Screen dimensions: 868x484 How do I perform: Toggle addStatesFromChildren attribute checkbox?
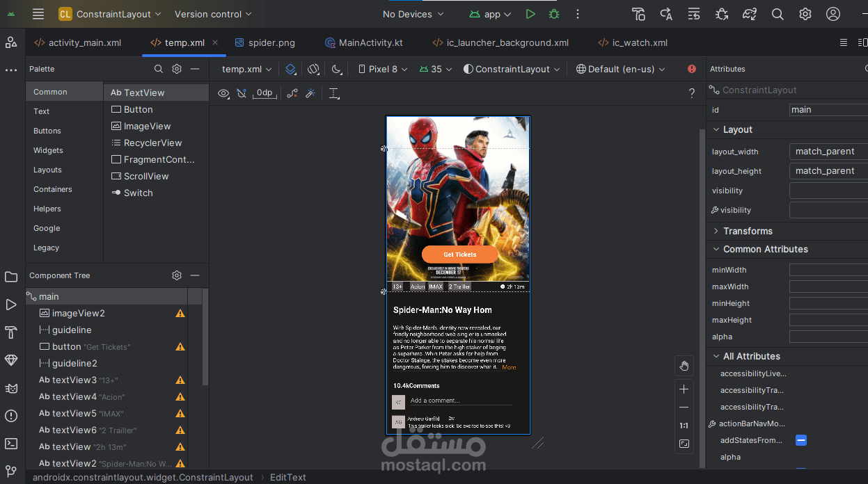[x=801, y=440]
